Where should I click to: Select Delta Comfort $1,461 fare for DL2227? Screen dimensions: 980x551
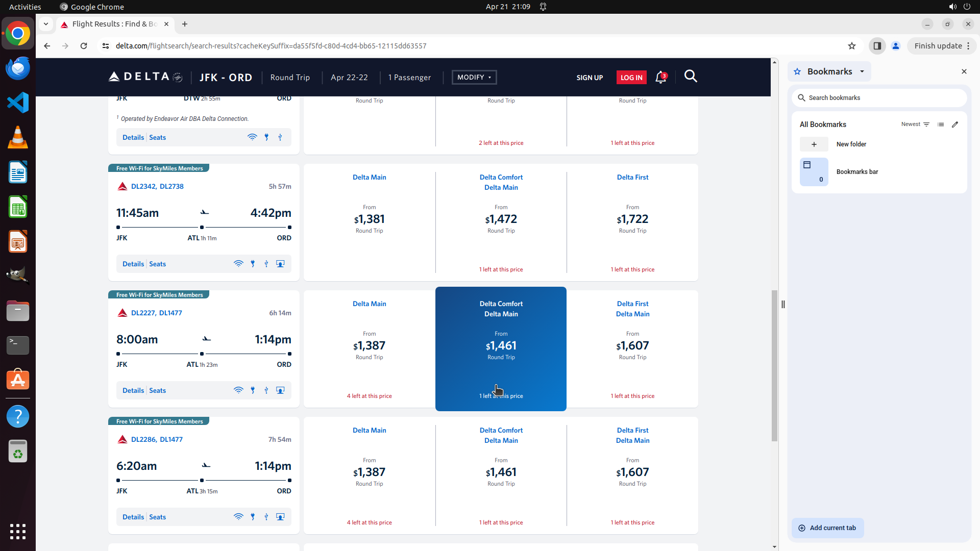coord(501,346)
